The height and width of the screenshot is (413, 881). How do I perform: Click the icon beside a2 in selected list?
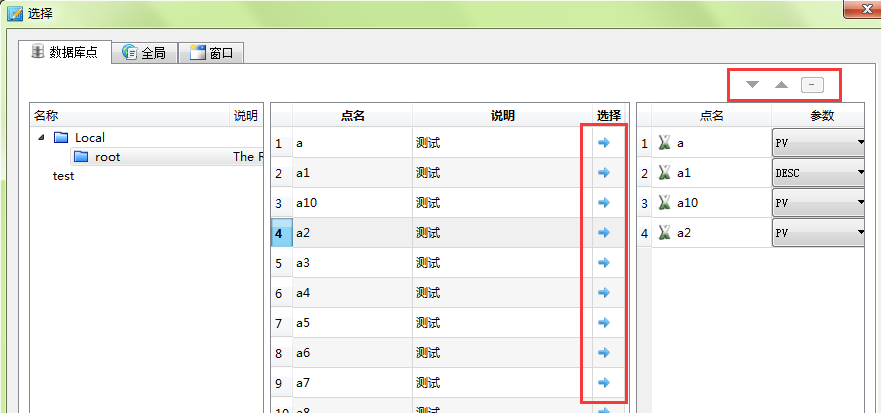click(x=665, y=233)
